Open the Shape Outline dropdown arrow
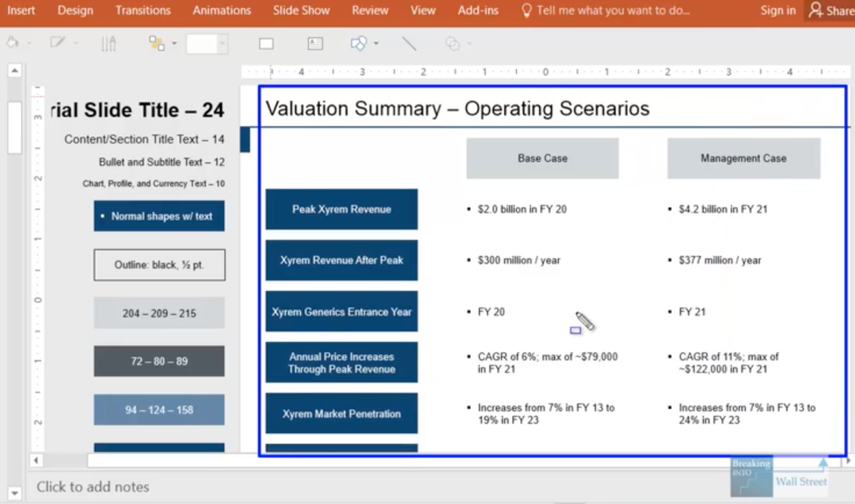The image size is (855, 504). (76, 43)
